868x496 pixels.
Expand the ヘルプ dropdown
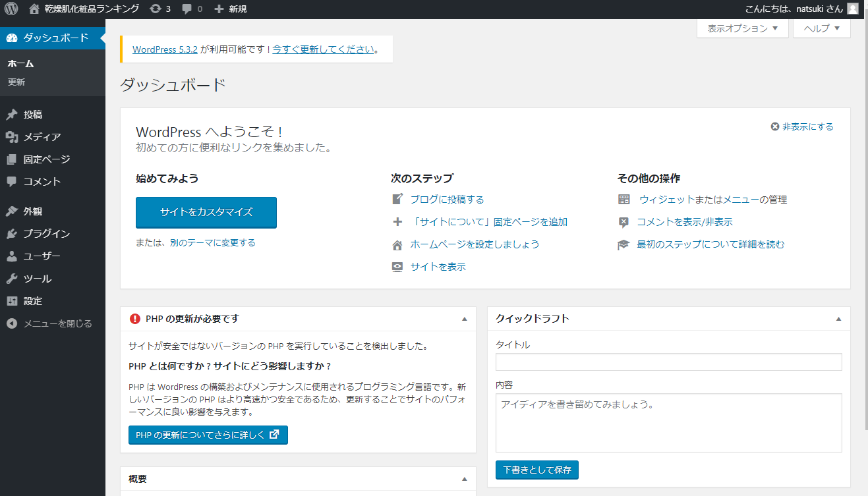(822, 28)
